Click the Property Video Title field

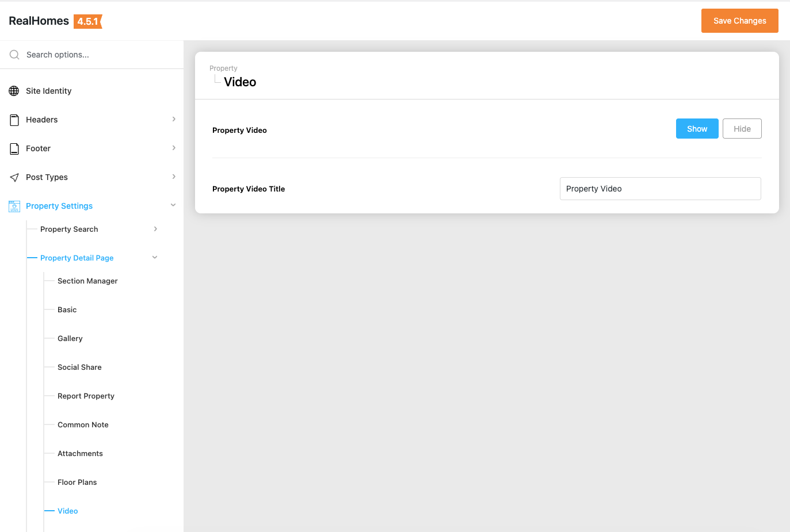660,189
